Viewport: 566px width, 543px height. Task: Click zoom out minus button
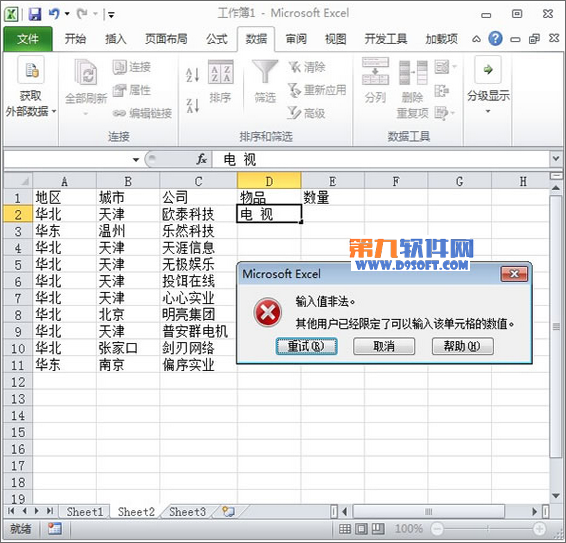point(437,529)
